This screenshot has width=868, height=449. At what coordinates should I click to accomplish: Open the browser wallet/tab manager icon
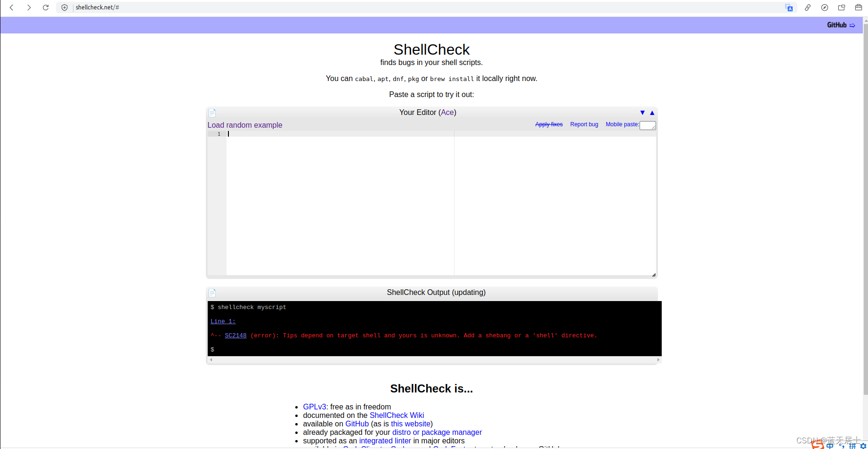[859, 8]
